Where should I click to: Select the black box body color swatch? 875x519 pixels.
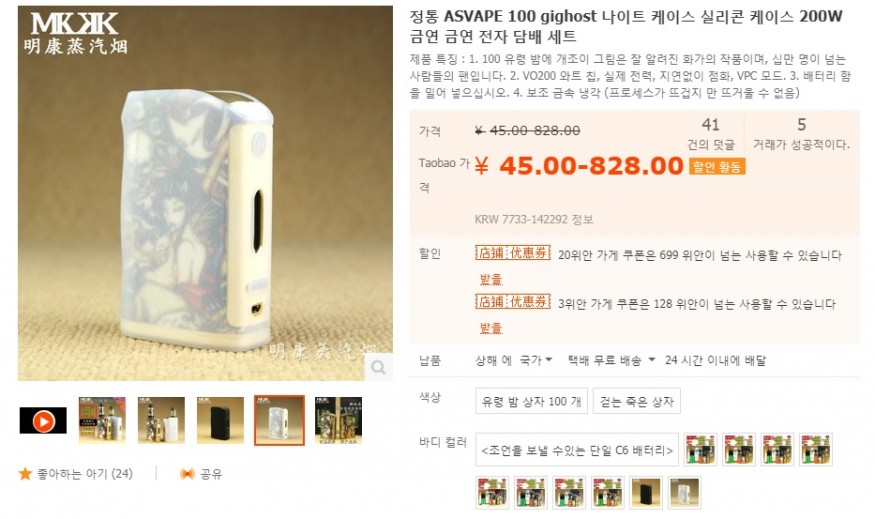(646, 493)
